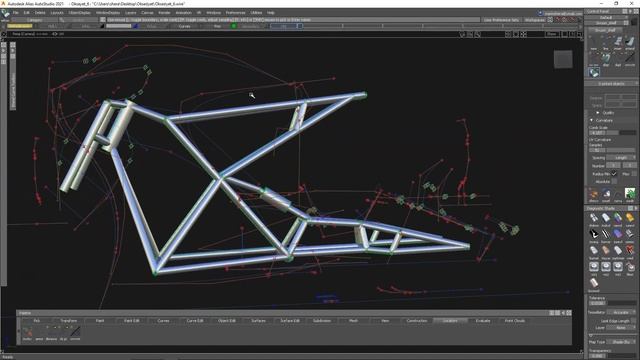Open the Preferences menu

coord(236,13)
